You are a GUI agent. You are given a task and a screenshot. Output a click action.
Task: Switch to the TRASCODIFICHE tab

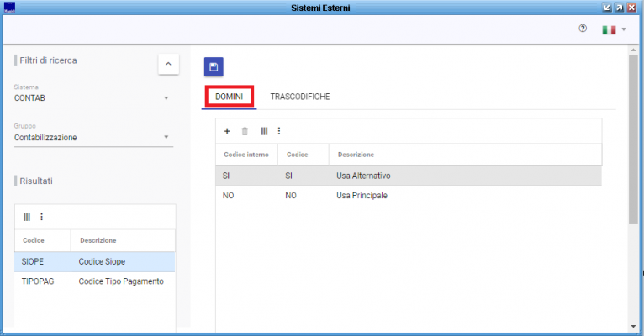[300, 97]
